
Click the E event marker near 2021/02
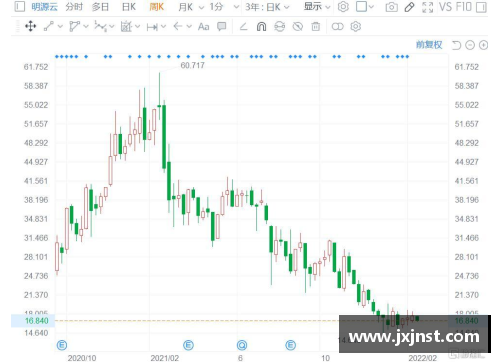pos(188,345)
